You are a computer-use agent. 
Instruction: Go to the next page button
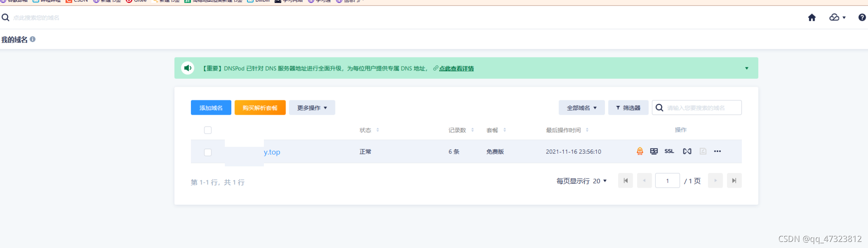[x=715, y=181]
